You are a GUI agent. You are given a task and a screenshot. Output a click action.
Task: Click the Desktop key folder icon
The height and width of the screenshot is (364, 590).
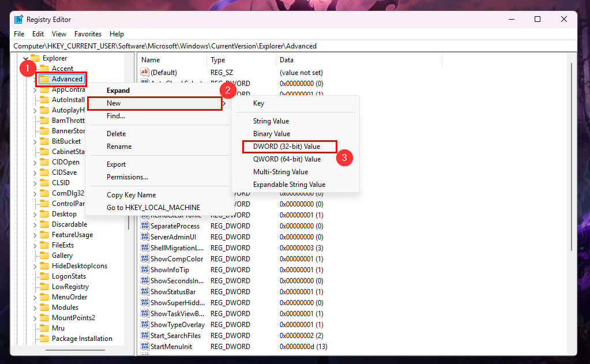46,213
